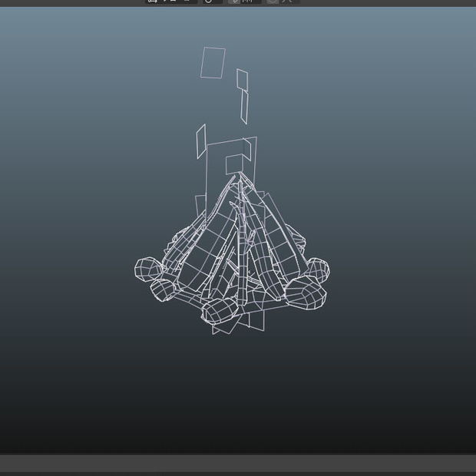
Task: Open the transform orientation selector in header
Action: pos(171,2)
